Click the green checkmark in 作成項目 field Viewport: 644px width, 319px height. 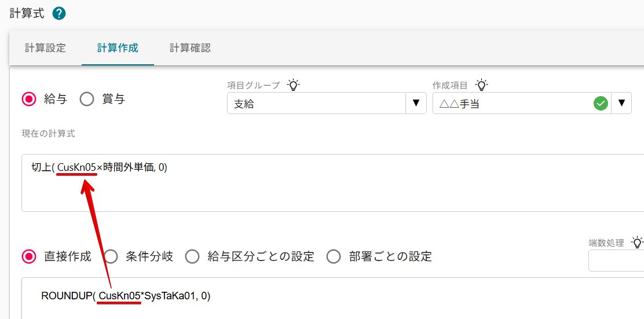[x=601, y=103]
